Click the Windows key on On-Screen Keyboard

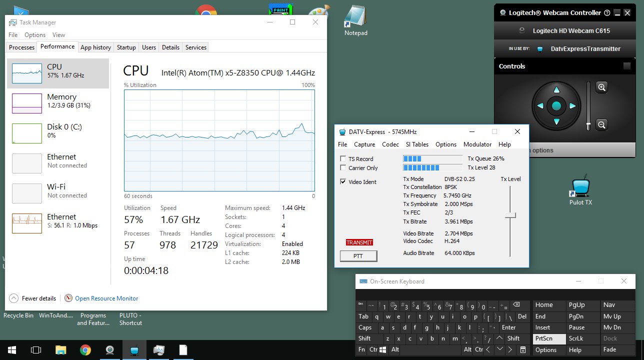(x=382, y=349)
